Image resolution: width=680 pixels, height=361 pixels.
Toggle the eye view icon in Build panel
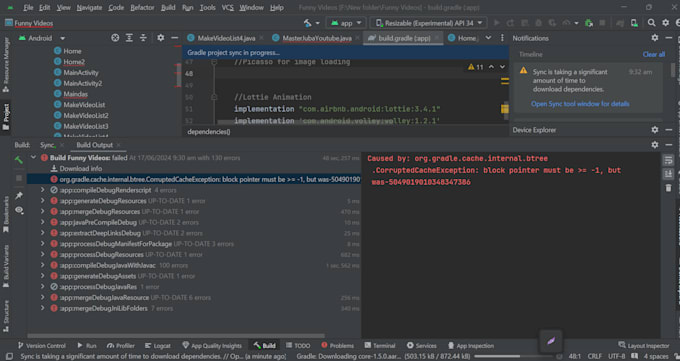(x=19, y=210)
